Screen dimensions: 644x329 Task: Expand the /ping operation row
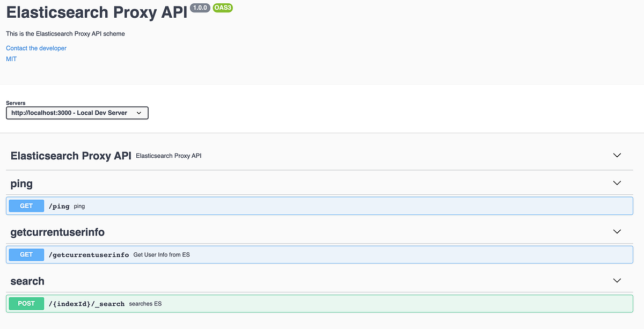215,206
